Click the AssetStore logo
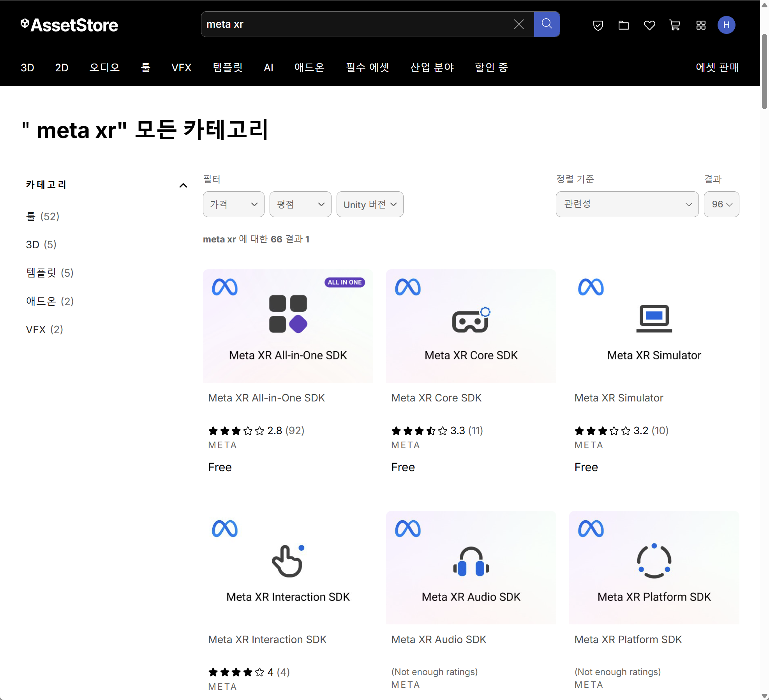769x700 pixels. click(x=69, y=25)
